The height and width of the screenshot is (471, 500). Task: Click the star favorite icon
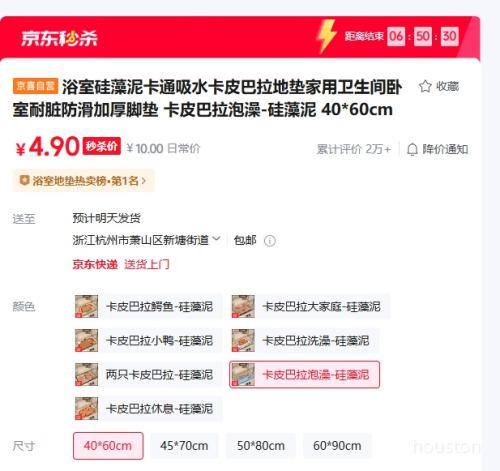[425, 86]
